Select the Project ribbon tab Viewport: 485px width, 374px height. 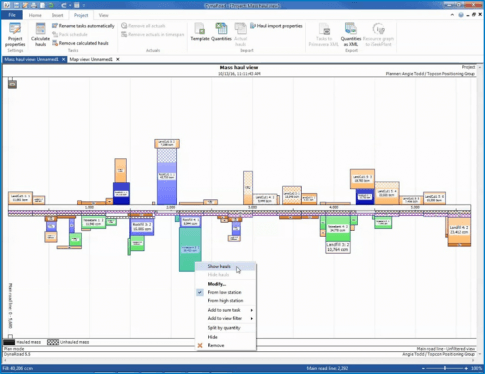click(81, 15)
